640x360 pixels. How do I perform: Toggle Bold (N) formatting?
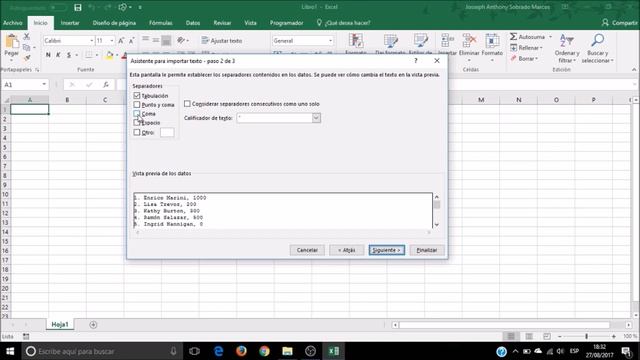click(x=48, y=55)
